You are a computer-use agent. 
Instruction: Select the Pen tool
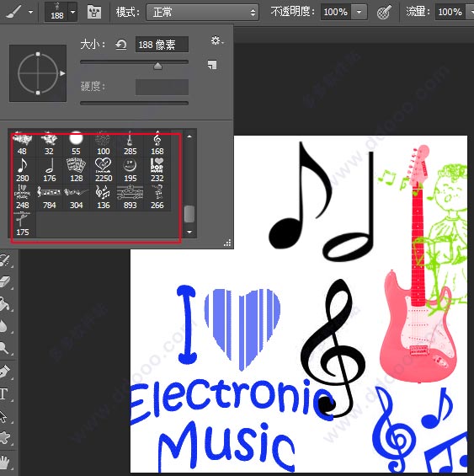(x=5, y=372)
